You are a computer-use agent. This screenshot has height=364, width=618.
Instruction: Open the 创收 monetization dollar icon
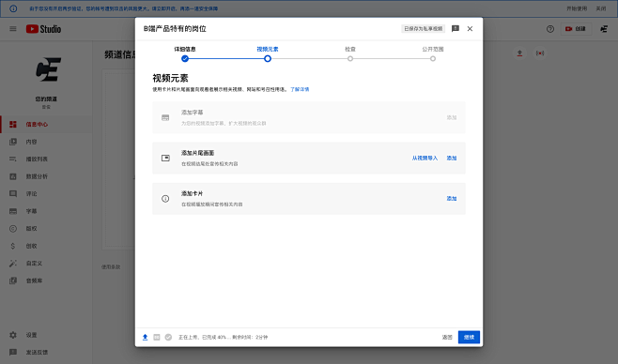[13, 246]
